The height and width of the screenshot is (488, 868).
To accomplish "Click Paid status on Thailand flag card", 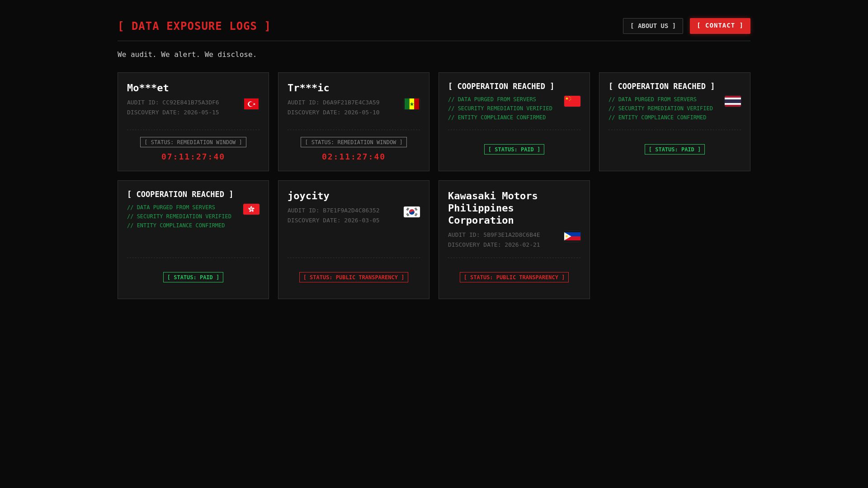I will [675, 150].
